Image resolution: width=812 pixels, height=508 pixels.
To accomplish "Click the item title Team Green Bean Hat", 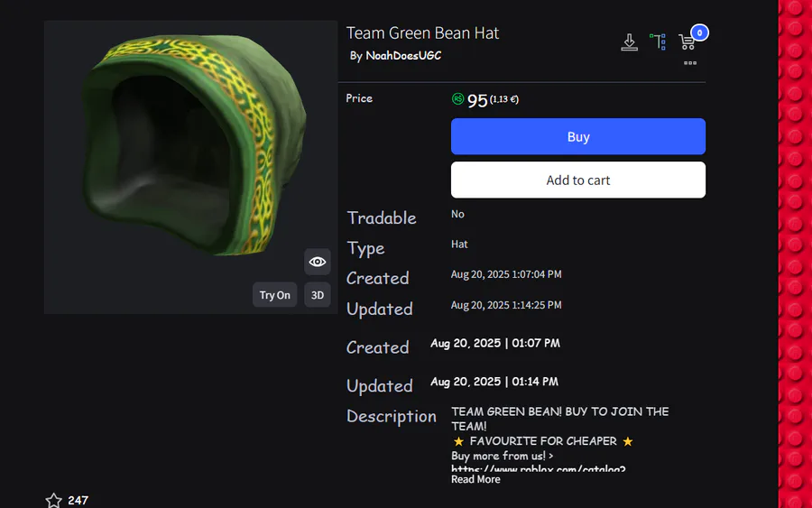I will click(x=422, y=33).
